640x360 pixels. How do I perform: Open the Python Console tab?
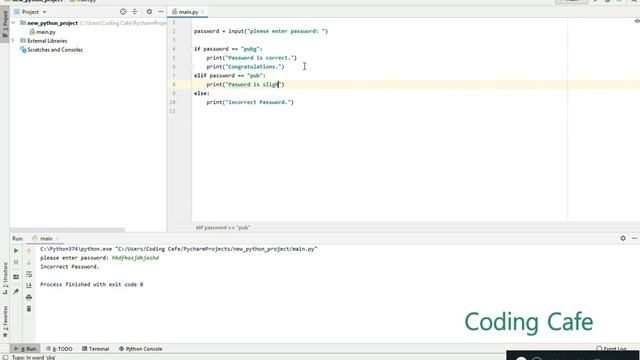[x=140, y=349]
